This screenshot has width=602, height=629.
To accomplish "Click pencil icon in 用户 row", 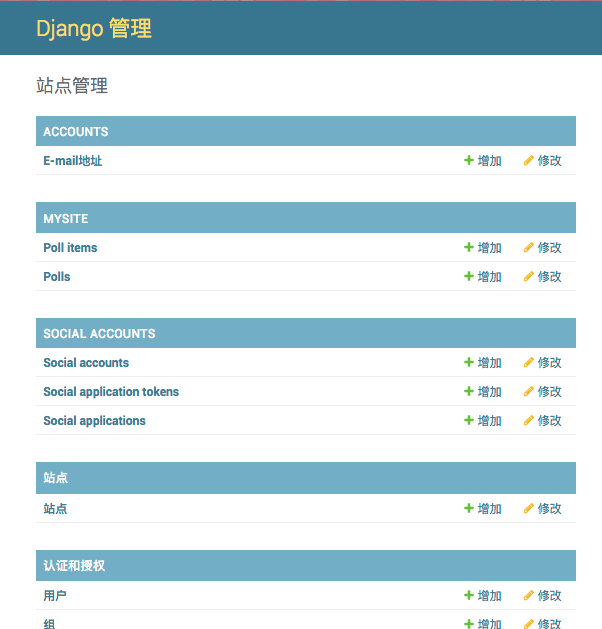I will [x=529, y=595].
